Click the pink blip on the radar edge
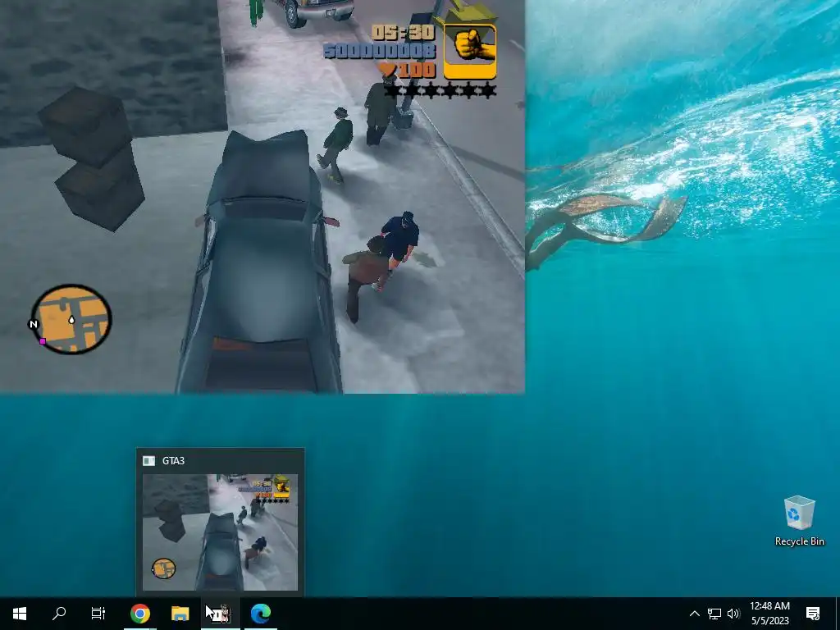Viewport: 840px width, 630px height. click(x=43, y=341)
